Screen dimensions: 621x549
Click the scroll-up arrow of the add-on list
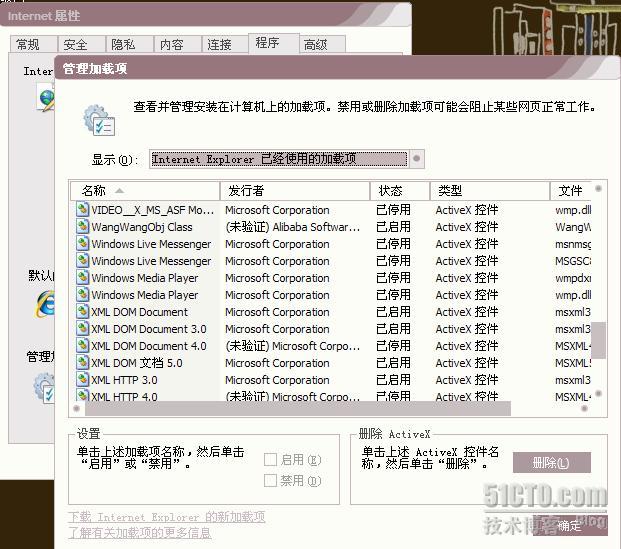pos(598,189)
